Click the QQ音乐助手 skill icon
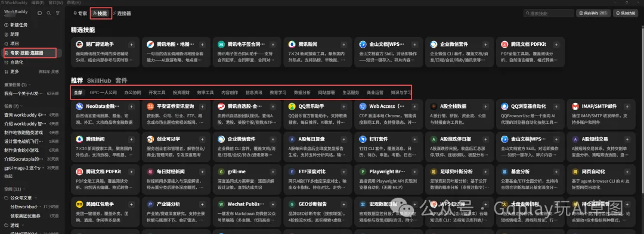 click(x=292, y=107)
